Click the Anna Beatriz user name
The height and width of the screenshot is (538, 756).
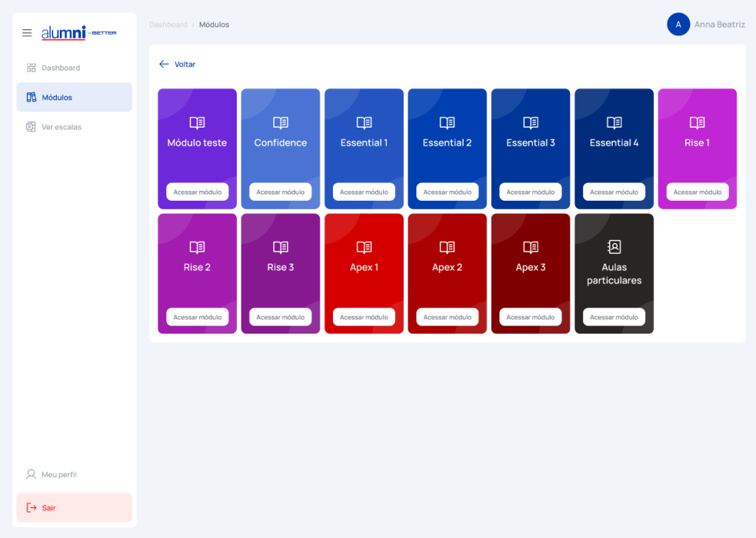click(x=719, y=25)
